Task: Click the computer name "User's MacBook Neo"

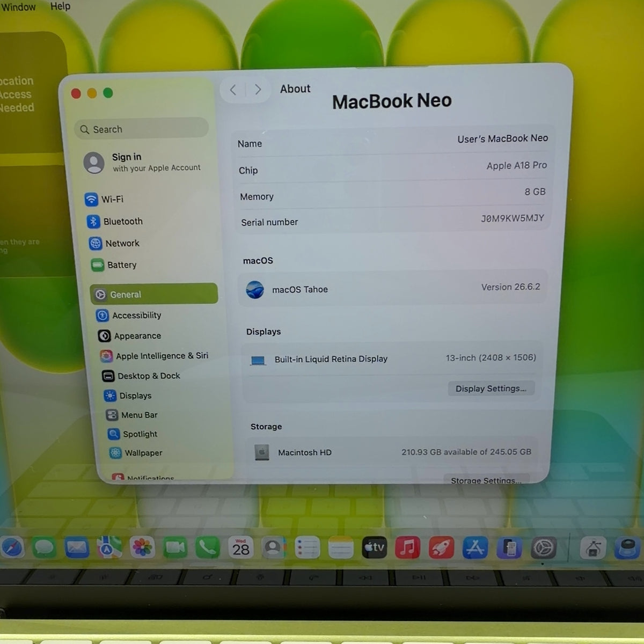Action: (503, 138)
